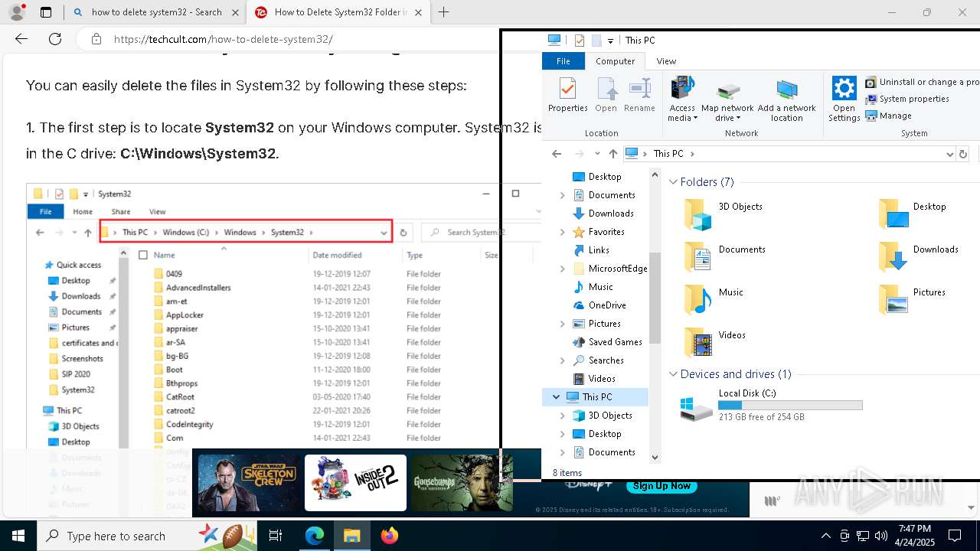Go back in File Explorer
The image size is (980, 551).
click(557, 154)
